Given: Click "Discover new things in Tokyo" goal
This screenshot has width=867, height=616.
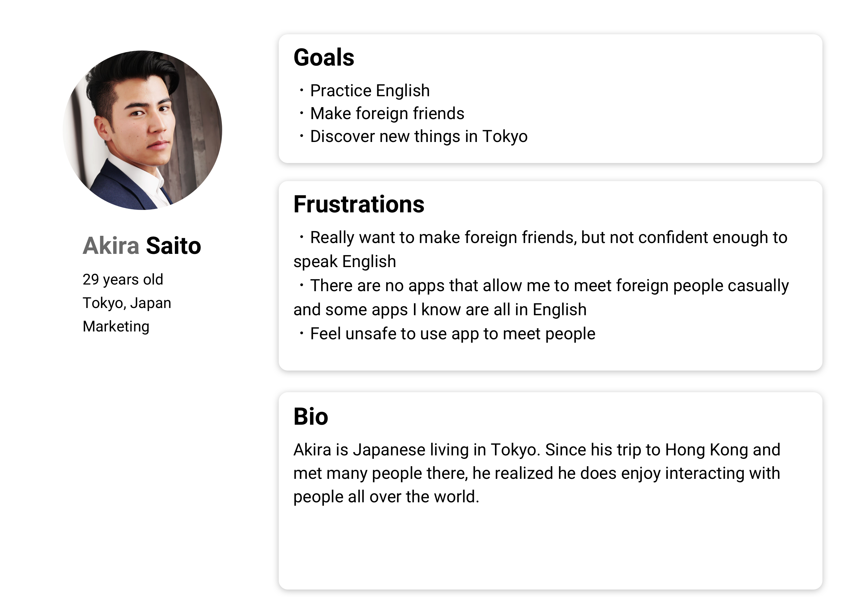Looking at the screenshot, I should (x=418, y=136).
